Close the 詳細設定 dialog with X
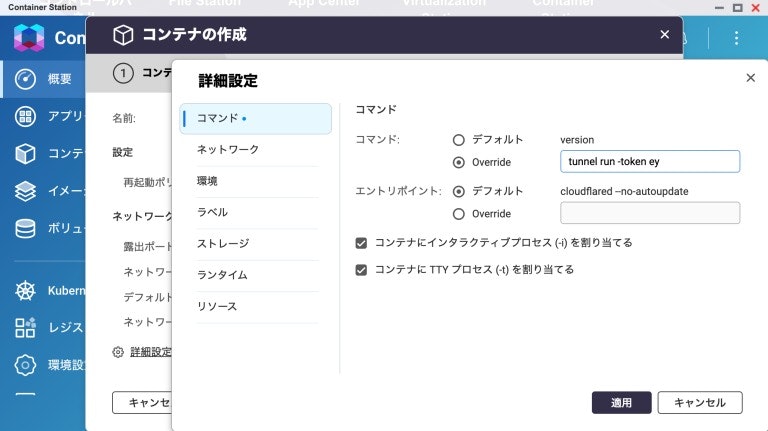The image size is (768, 431). [750, 78]
